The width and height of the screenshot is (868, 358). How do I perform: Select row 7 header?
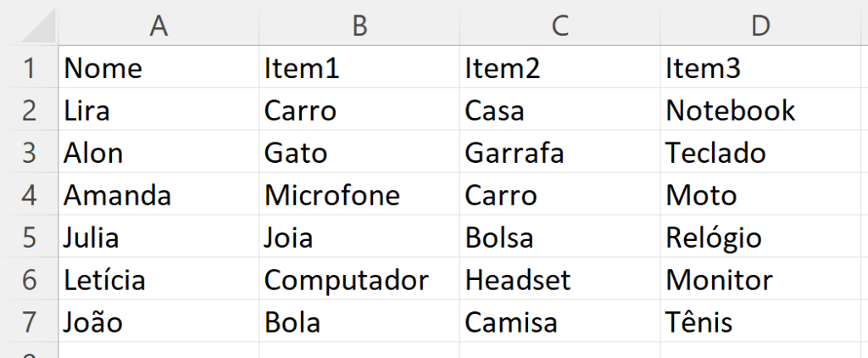point(29,322)
